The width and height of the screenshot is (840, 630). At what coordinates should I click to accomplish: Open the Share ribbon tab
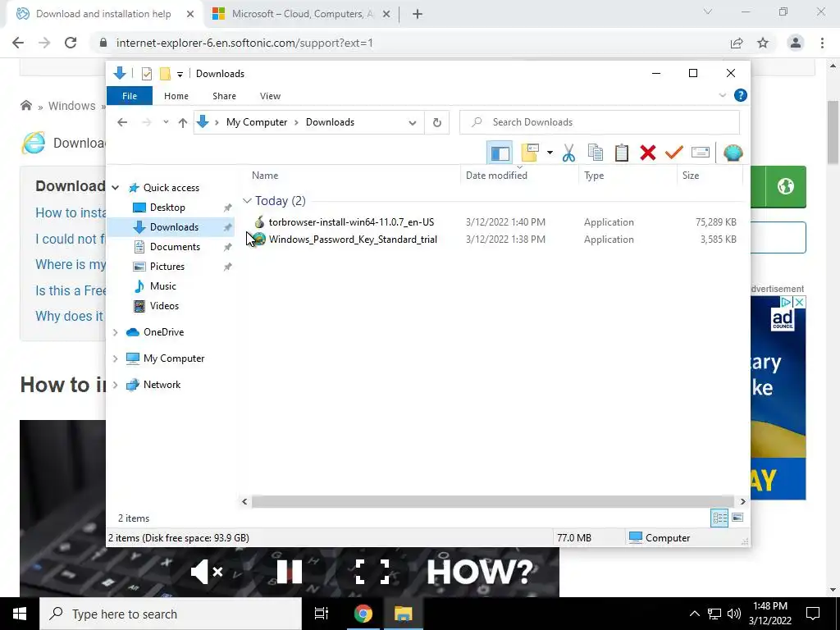(224, 96)
